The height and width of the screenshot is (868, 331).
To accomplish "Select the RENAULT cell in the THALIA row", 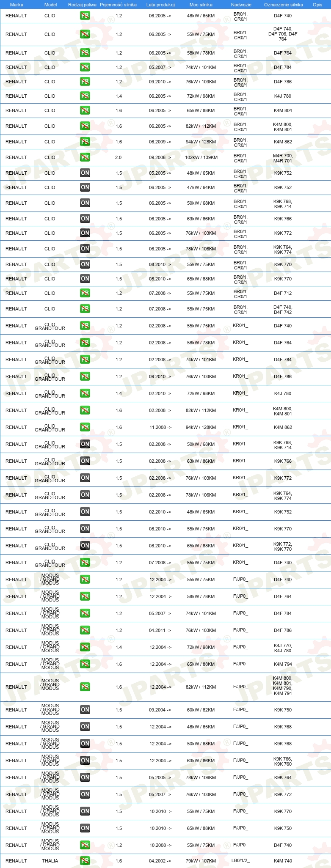I will pyautogui.click(x=16, y=861).
